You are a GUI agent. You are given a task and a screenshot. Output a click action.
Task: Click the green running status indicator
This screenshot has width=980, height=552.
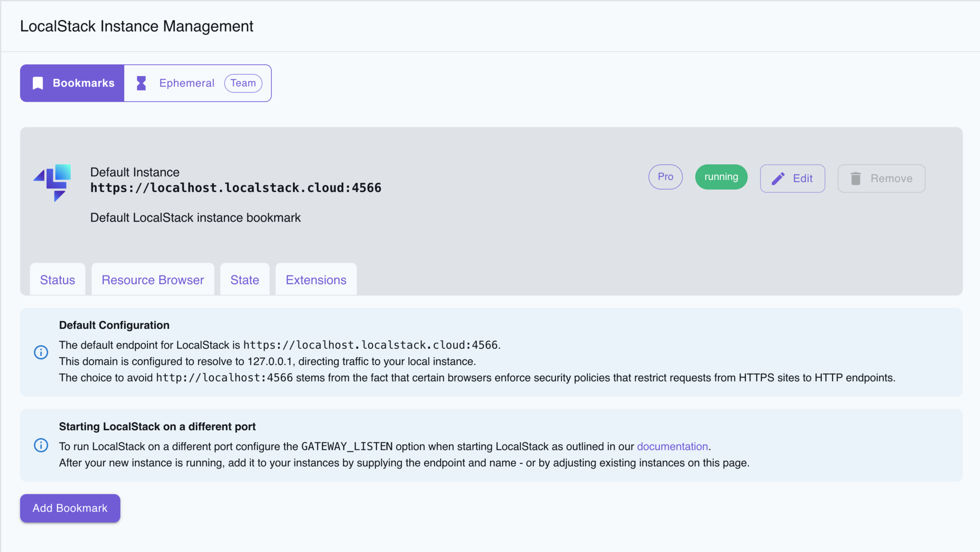[x=721, y=177]
